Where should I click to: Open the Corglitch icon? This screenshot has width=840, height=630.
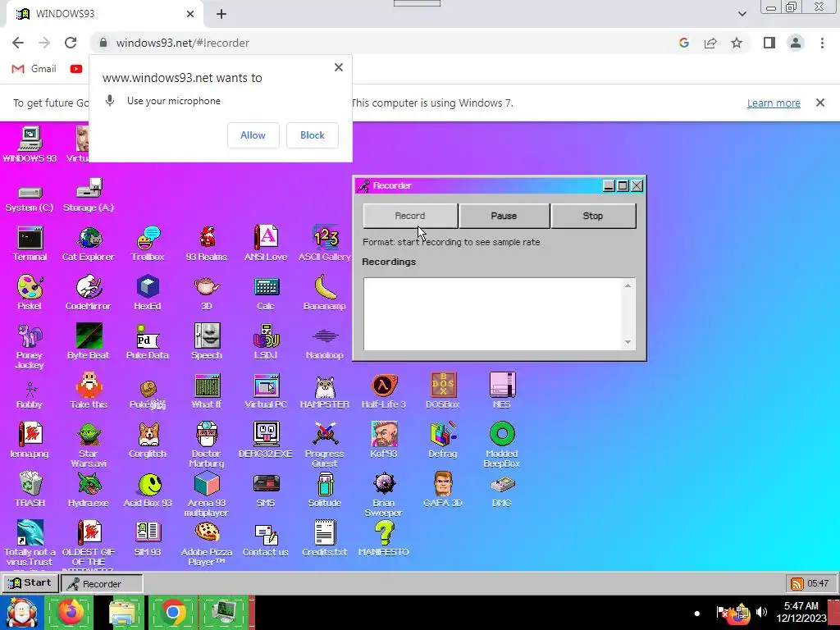point(148,440)
